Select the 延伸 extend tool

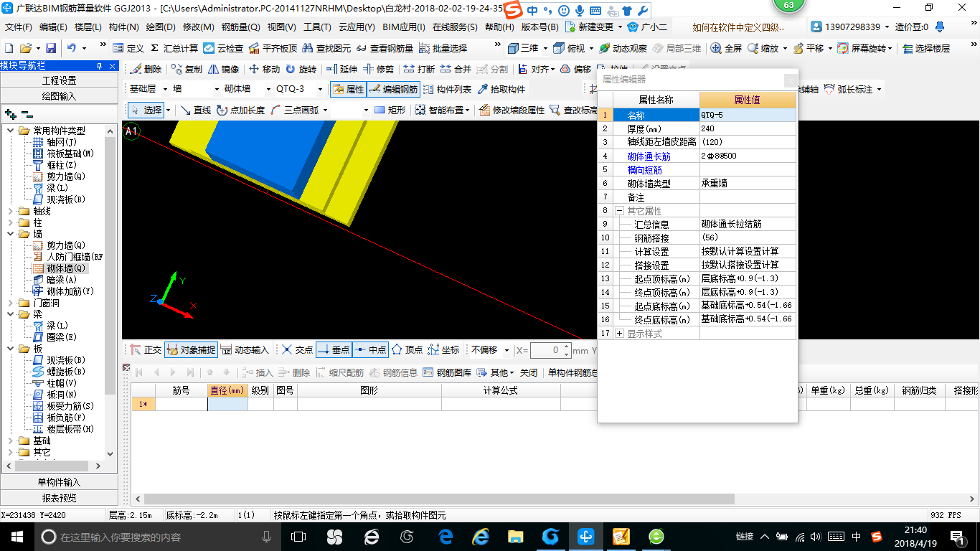(341, 69)
